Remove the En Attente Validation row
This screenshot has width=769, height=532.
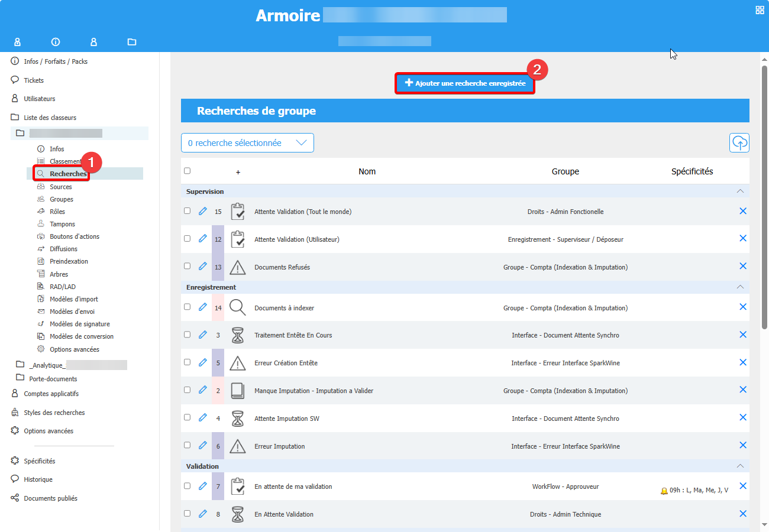[x=743, y=514]
